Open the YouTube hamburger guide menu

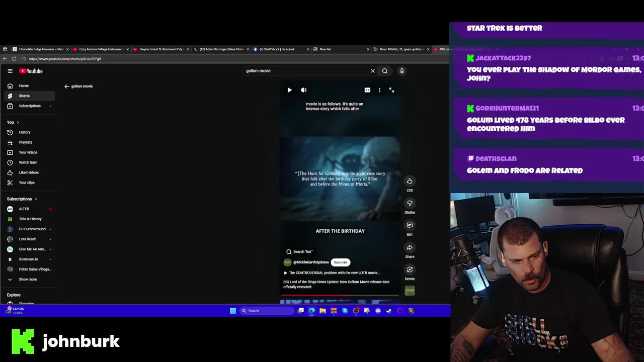(x=10, y=71)
